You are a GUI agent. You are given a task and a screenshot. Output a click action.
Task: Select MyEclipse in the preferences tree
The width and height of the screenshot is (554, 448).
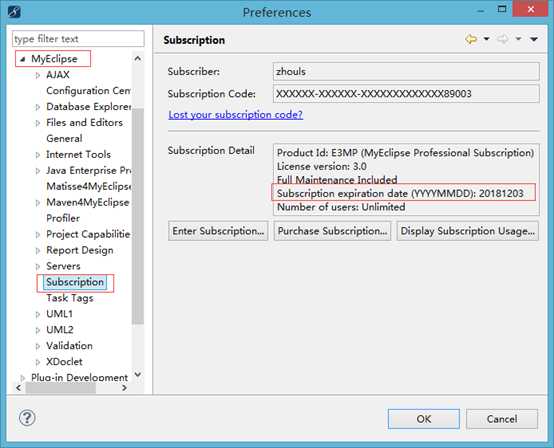click(x=54, y=59)
